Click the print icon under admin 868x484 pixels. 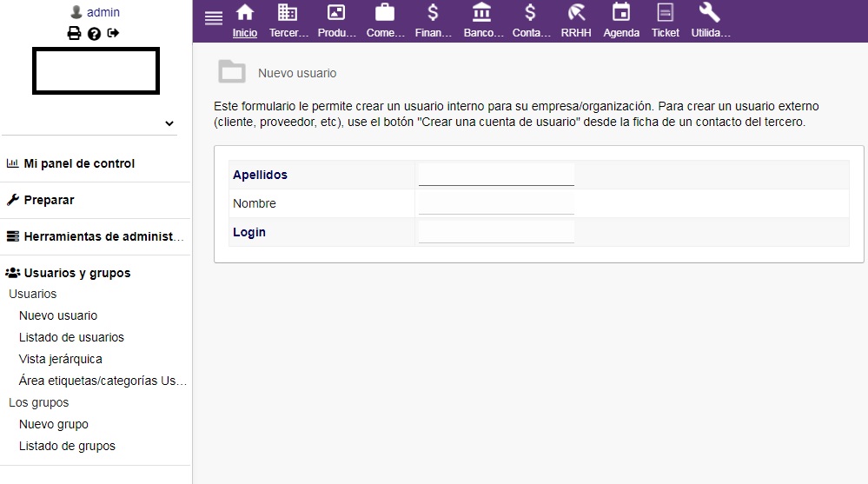point(74,34)
